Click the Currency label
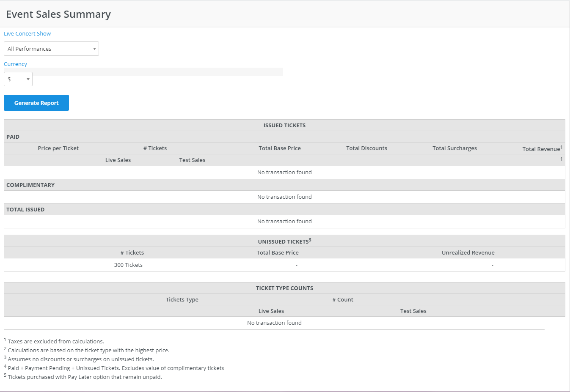The width and height of the screenshot is (570, 392). click(x=16, y=64)
